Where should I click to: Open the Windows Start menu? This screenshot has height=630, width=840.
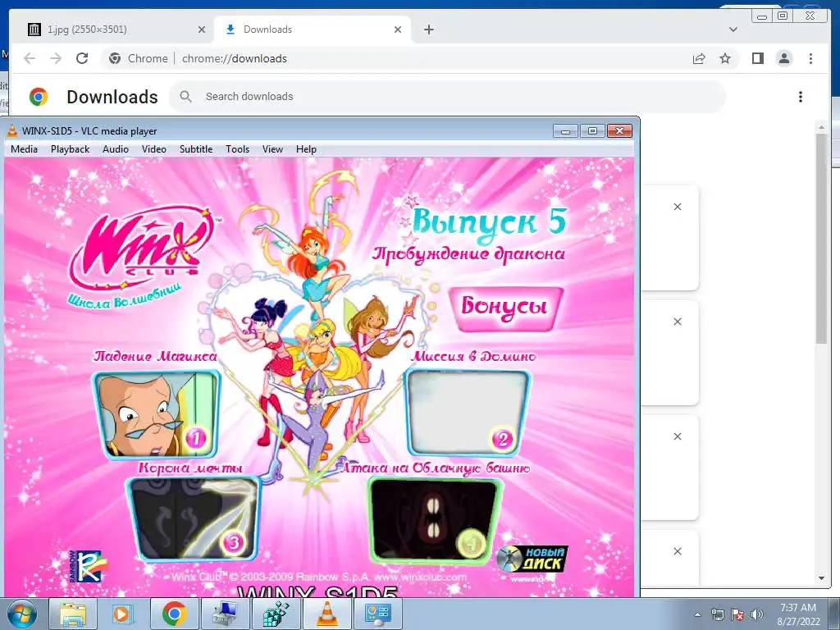[x=22, y=614]
